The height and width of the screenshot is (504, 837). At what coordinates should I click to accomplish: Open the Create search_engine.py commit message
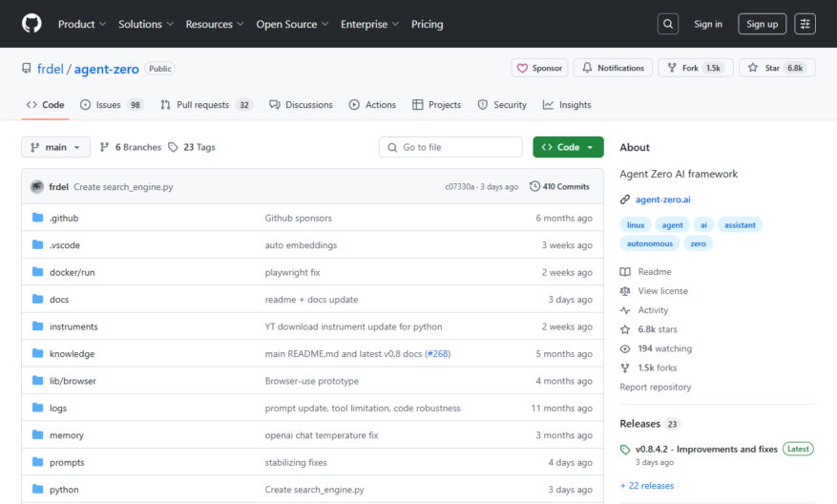tap(123, 187)
